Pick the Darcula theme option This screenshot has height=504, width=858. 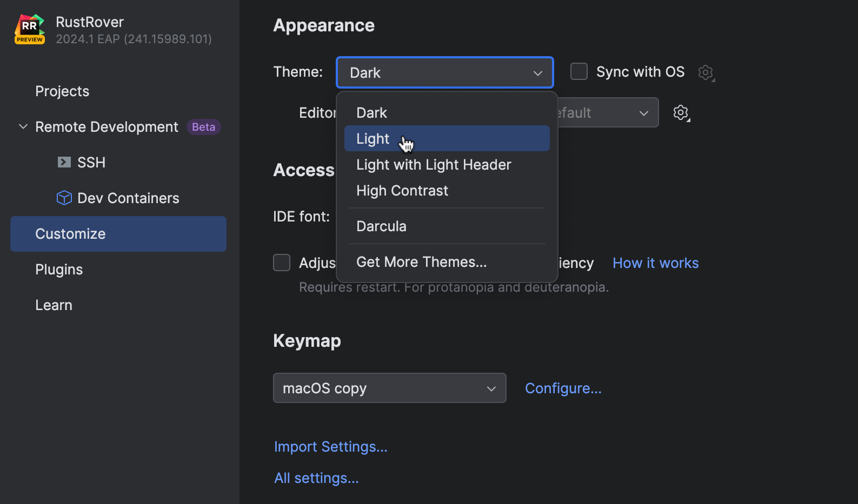pos(382,226)
